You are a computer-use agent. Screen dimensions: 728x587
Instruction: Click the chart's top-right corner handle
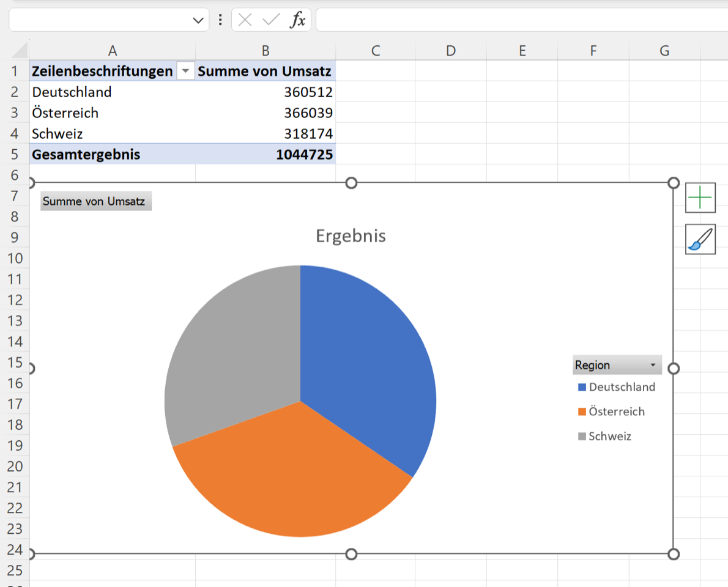tap(674, 183)
